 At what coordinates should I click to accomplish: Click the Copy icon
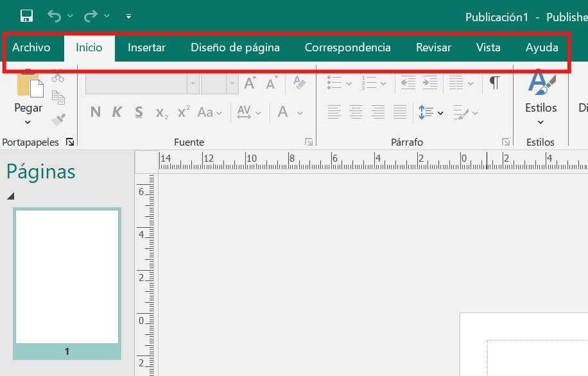click(58, 98)
